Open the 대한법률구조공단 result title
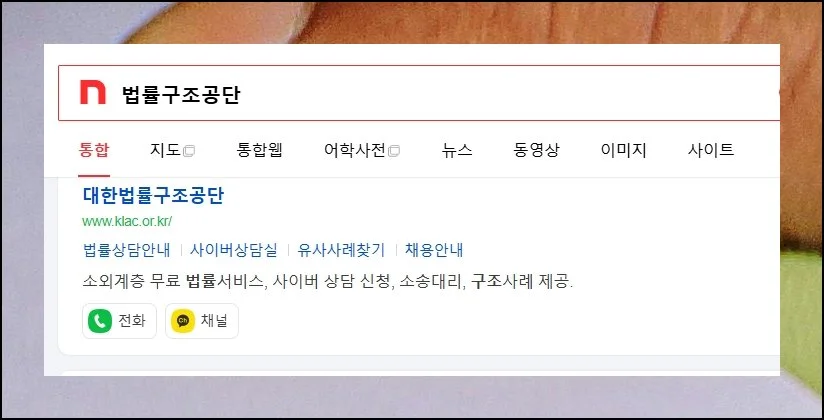 pyautogui.click(x=153, y=195)
